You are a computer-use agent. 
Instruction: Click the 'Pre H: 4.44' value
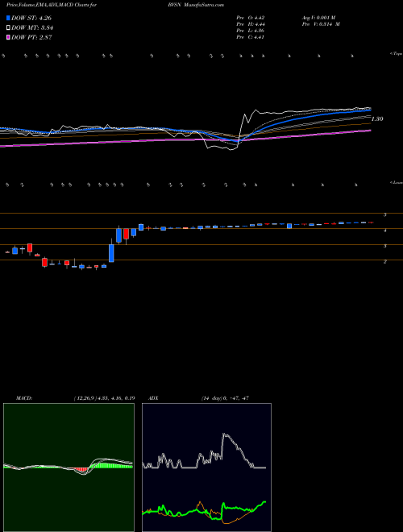coord(251,24)
